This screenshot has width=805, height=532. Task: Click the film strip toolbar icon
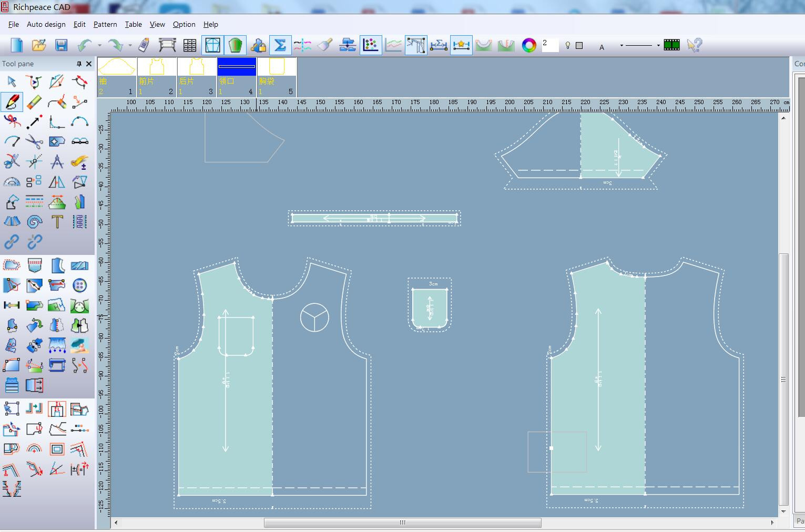pos(671,45)
